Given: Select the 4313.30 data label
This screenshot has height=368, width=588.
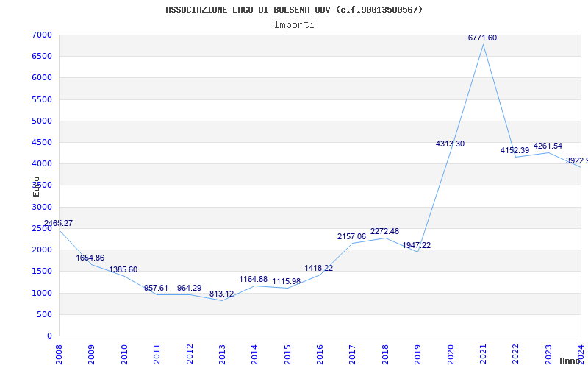Looking at the screenshot, I should click(450, 144).
